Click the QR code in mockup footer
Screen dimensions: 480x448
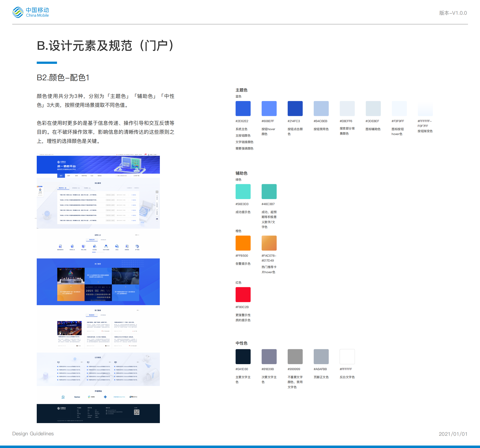pyautogui.click(x=137, y=412)
